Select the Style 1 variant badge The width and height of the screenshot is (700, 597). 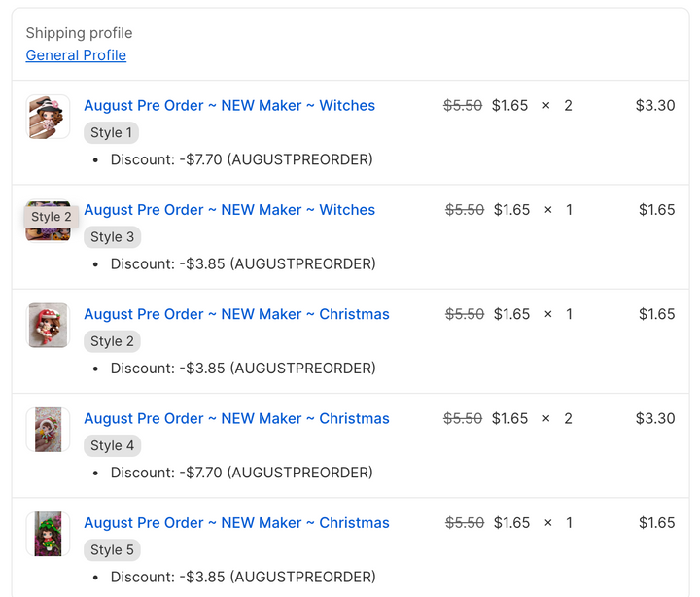[112, 133]
